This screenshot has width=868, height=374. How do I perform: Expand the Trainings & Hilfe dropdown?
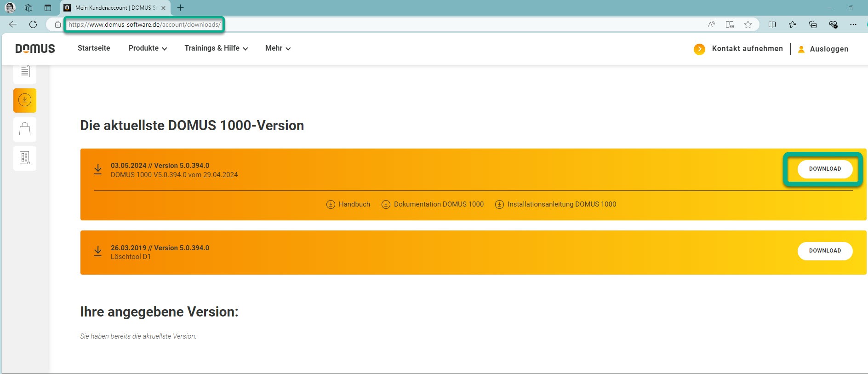pyautogui.click(x=216, y=48)
